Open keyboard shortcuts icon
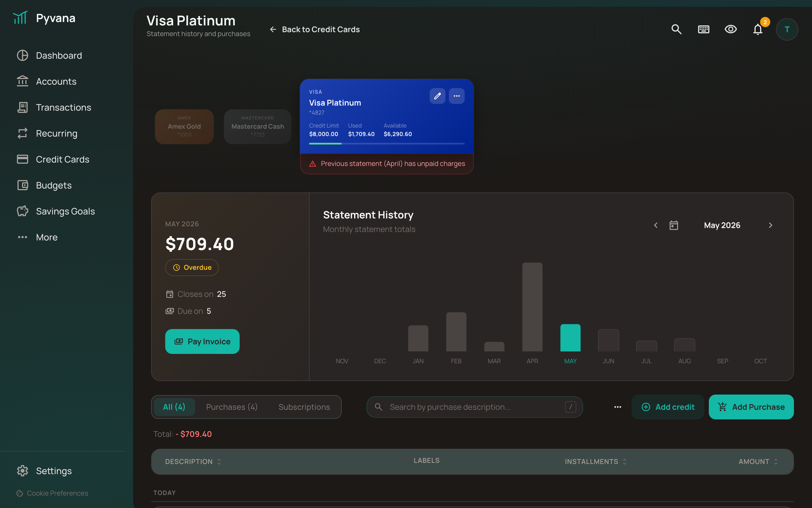This screenshot has height=508, width=812. (x=704, y=30)
